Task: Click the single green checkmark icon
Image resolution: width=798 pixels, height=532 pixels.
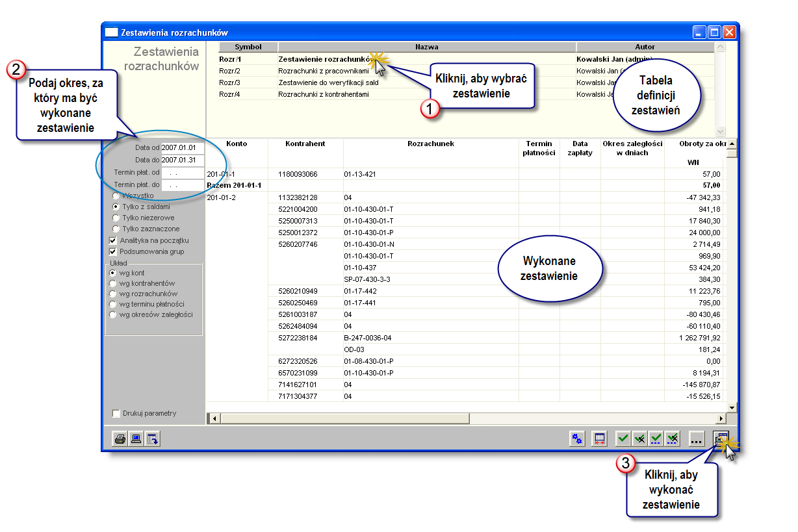Action: click(623, 439)
